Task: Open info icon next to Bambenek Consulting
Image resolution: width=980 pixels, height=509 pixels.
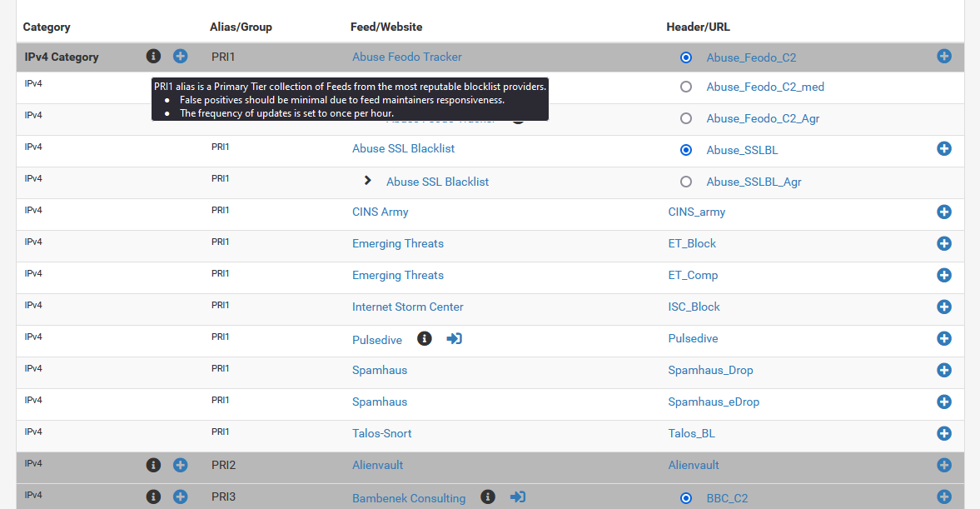Action: click(488, 497)
